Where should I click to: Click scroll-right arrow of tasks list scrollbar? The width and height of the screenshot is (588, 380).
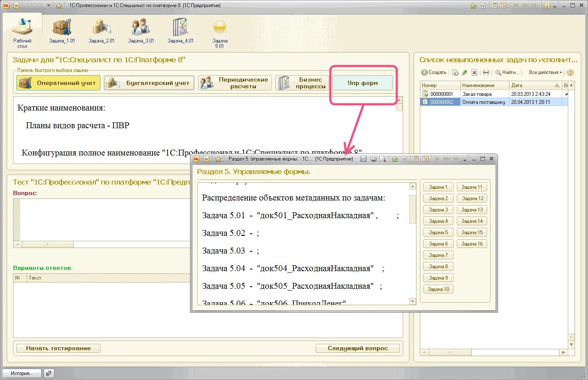click(x=564, y=352)
